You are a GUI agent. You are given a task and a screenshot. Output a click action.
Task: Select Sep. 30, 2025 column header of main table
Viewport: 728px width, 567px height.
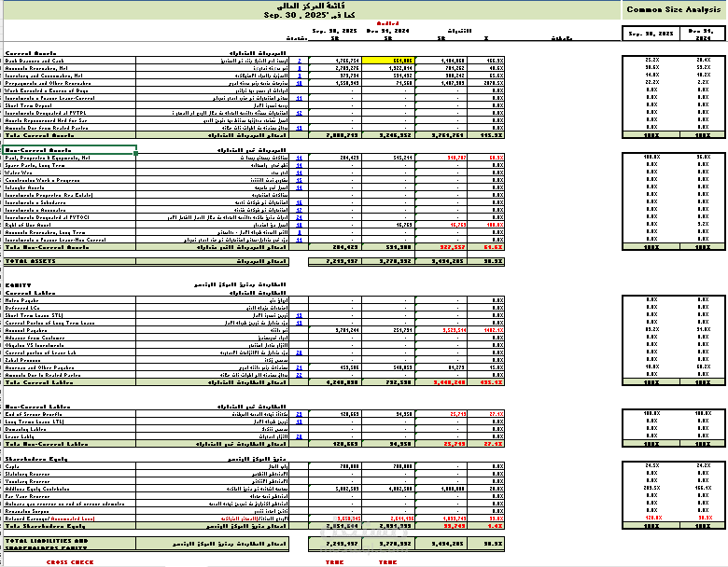pyautogui.click(x=335, y=31)
